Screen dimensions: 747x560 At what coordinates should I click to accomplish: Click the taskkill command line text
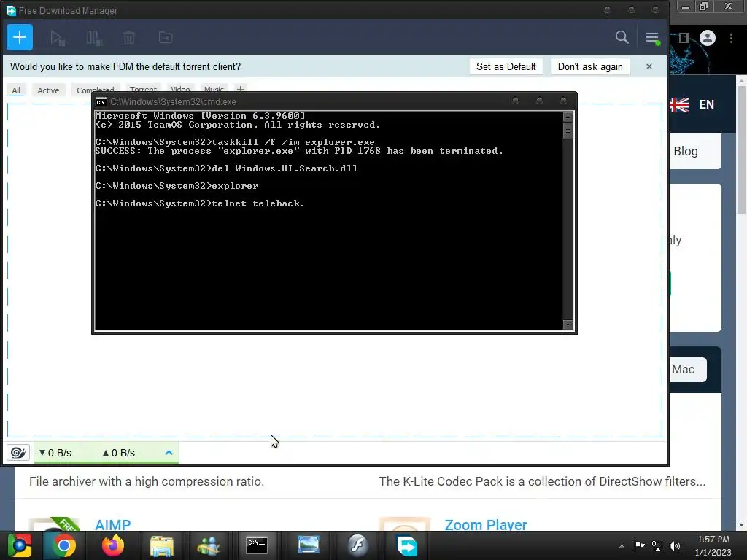point(235,142)
